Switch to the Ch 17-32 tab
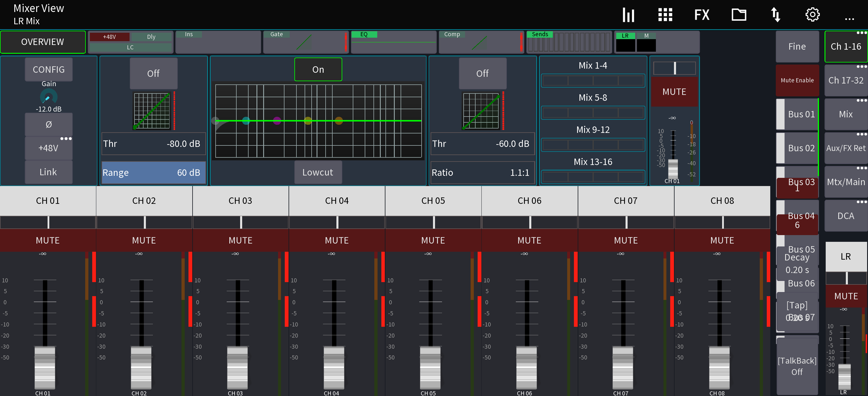 [x=846, y=80]
